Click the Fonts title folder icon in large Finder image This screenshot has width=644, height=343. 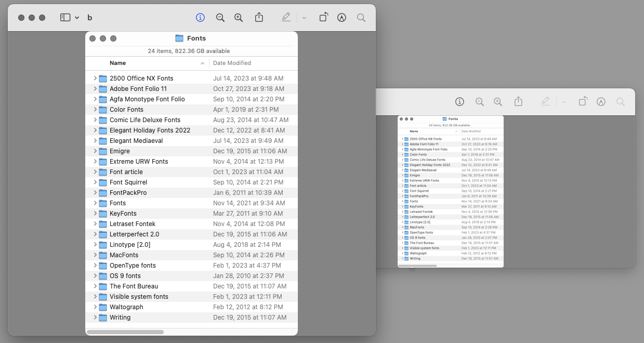pos(179,38)
